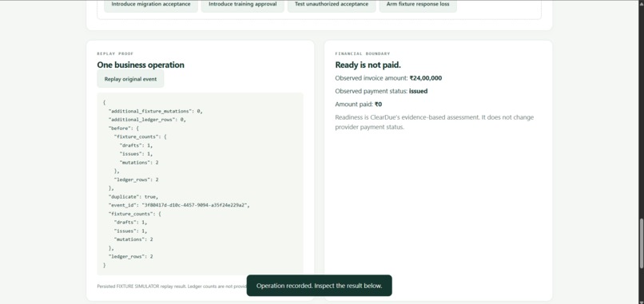Select the Amount paid ₹0 value

pos(378,105)
